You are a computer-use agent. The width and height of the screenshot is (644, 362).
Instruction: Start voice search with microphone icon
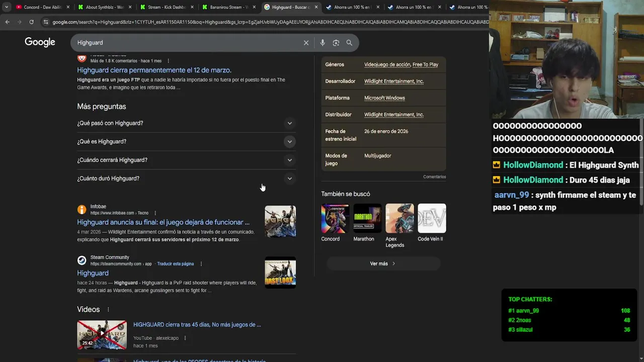323,43
